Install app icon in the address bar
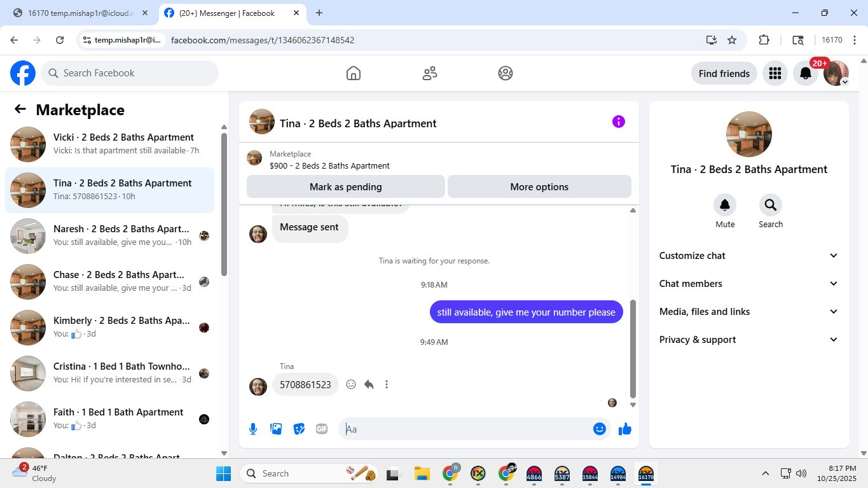Screen dimensions: 868x488 tap(712, 40)
